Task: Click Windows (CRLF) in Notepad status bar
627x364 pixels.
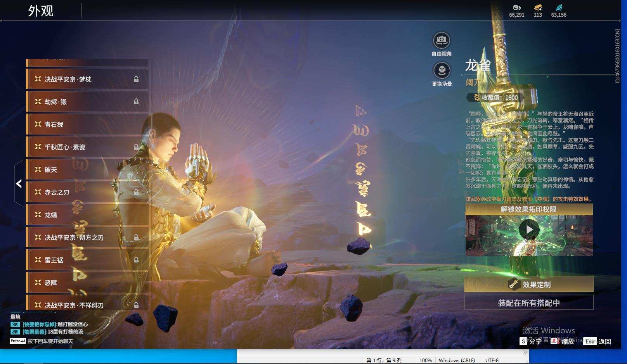Action: click(x=457, y=360)
